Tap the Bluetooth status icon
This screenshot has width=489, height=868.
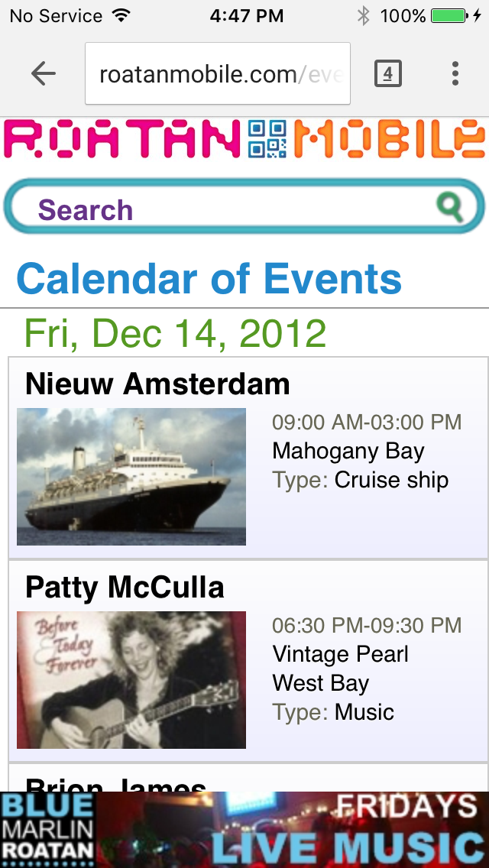coord(364,16)
